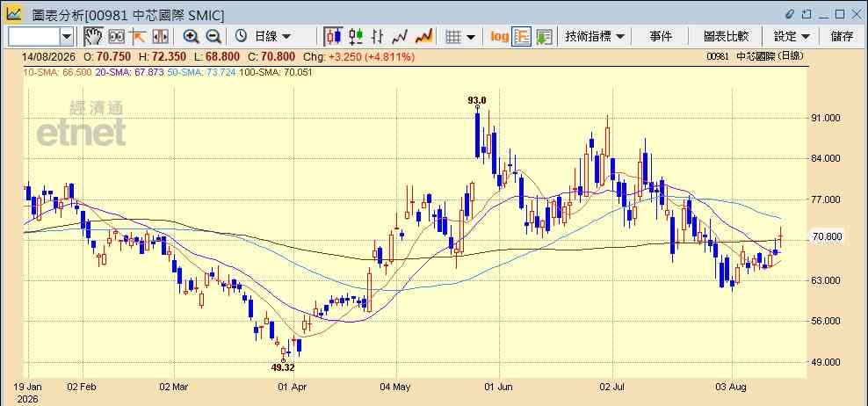868x406 pixels.
Task: Click the O: 70.750 open price value
Action: (x=108, y=56)
